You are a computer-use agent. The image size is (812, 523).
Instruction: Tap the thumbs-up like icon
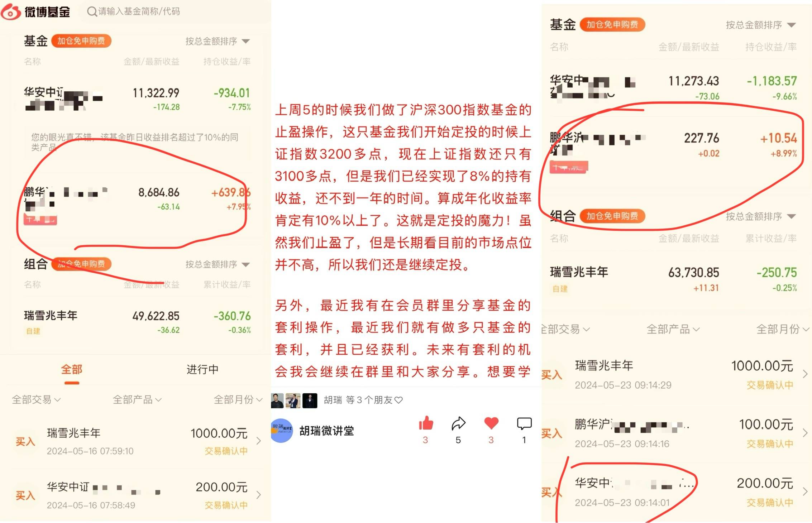point(426,423)
